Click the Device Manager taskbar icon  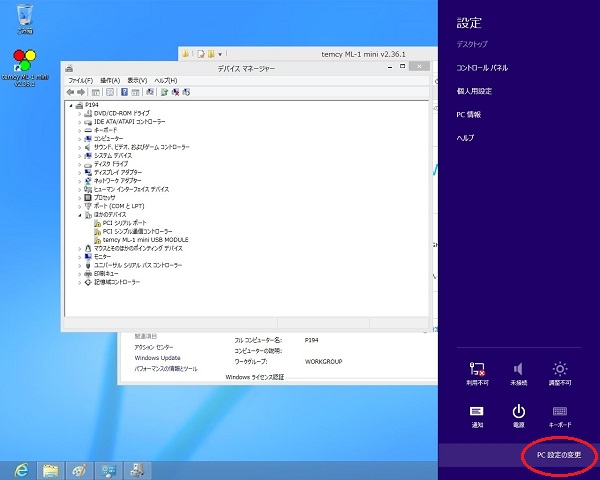click(x=137, y=470)
